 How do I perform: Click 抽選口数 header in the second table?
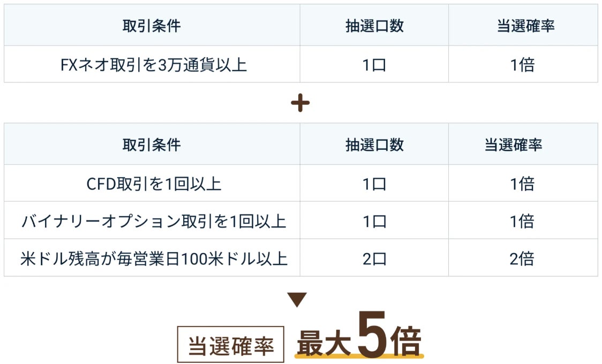pyautogui.click(x=374, y=145)
